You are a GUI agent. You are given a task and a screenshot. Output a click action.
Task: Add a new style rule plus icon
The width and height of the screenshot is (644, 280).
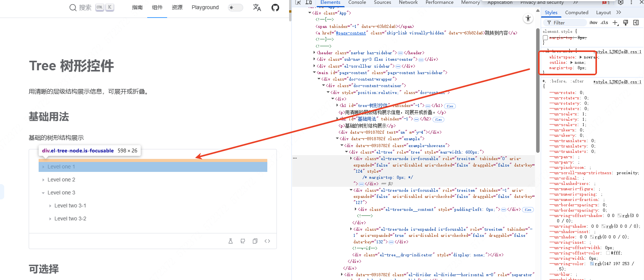click(615, 23)
